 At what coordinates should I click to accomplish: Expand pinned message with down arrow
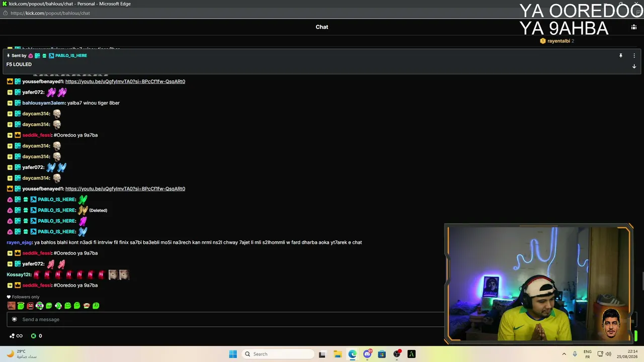click(634, 66)
